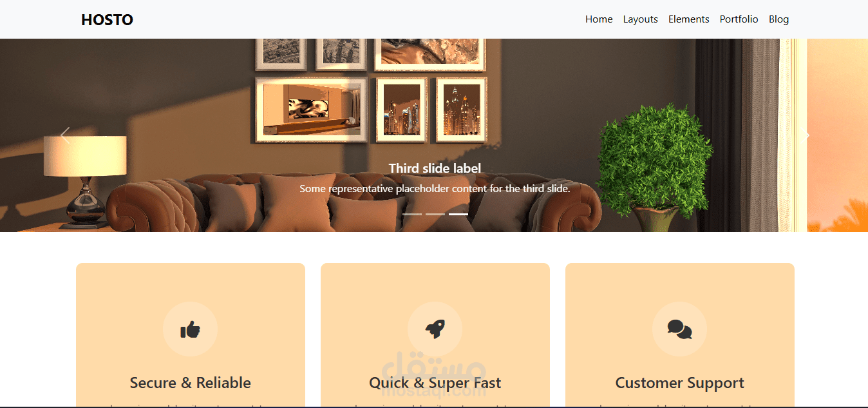
Task: Click the chat bubbles icon above Customer Support
Action: point(679,329)
